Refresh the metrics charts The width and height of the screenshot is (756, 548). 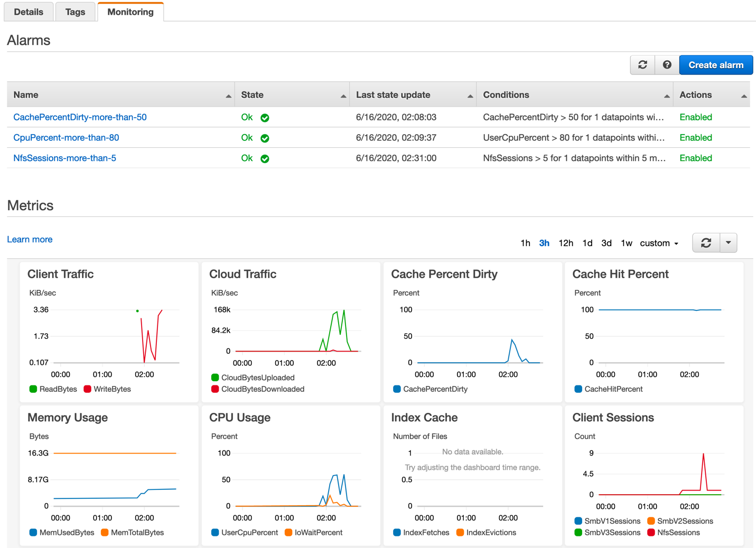706,242
